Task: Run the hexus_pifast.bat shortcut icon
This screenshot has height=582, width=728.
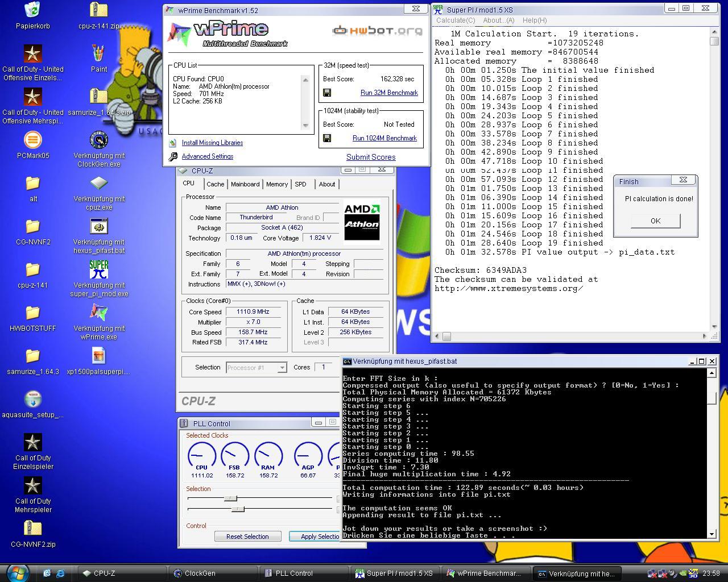Action: pyautogui.click(x=99, y=226)
